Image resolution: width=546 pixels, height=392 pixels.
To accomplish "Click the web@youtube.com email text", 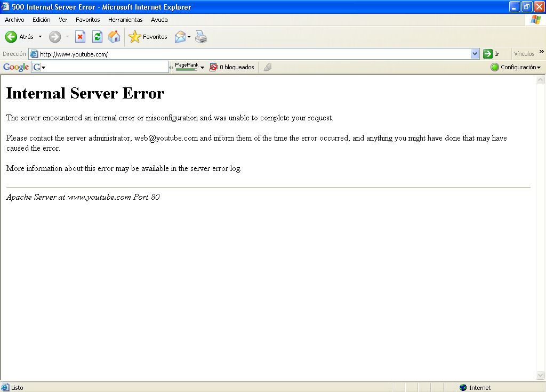I will click(166, 138).
